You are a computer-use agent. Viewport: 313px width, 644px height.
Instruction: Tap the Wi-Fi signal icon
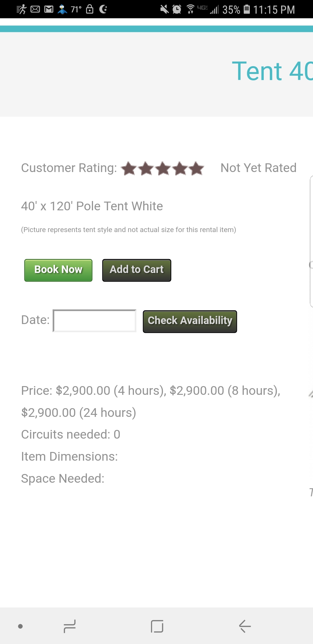pos(190,10)
